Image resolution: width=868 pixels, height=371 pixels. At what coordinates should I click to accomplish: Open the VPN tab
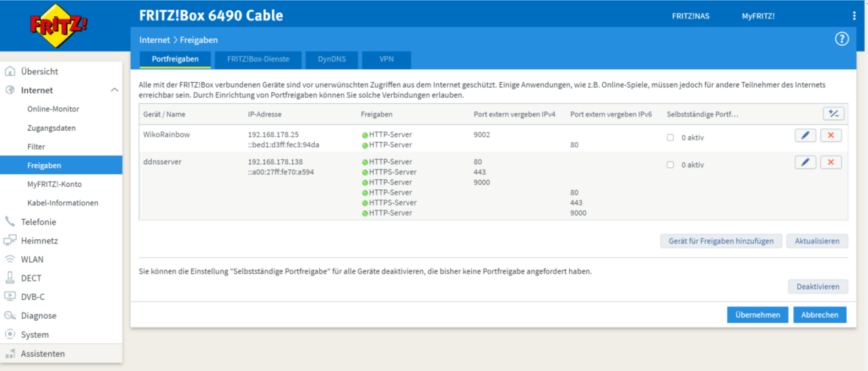pos(386,60)
